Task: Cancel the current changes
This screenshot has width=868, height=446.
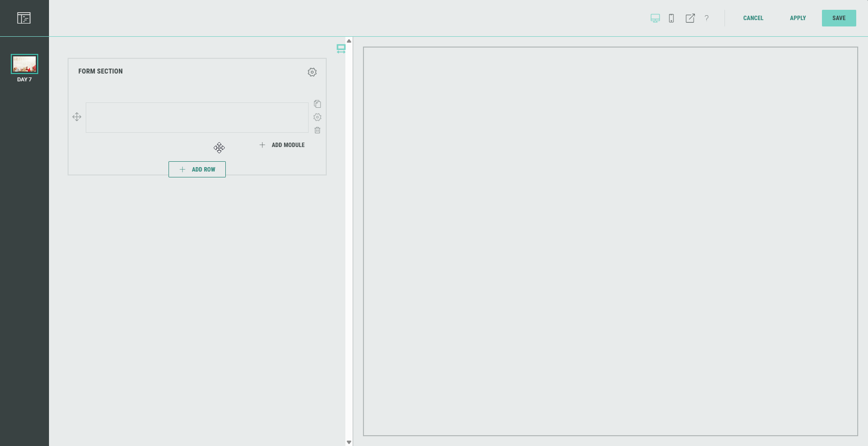Action: [753, 18]
